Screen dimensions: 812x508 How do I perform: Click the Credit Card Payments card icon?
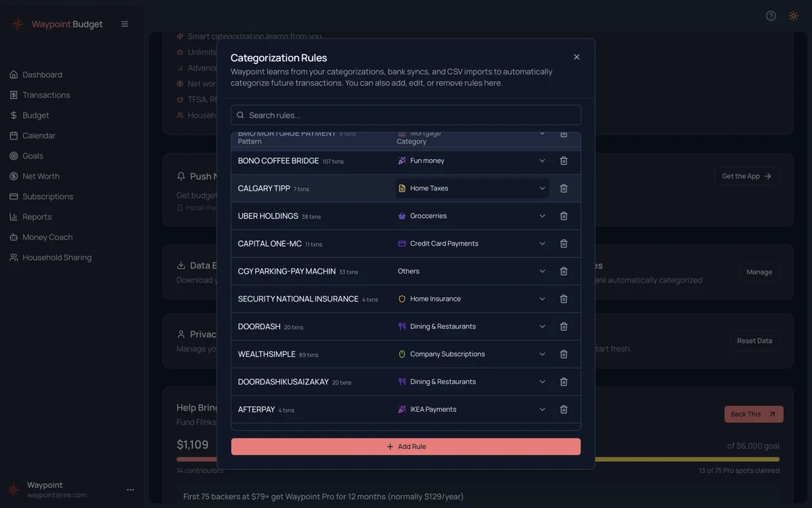point(402,244)
